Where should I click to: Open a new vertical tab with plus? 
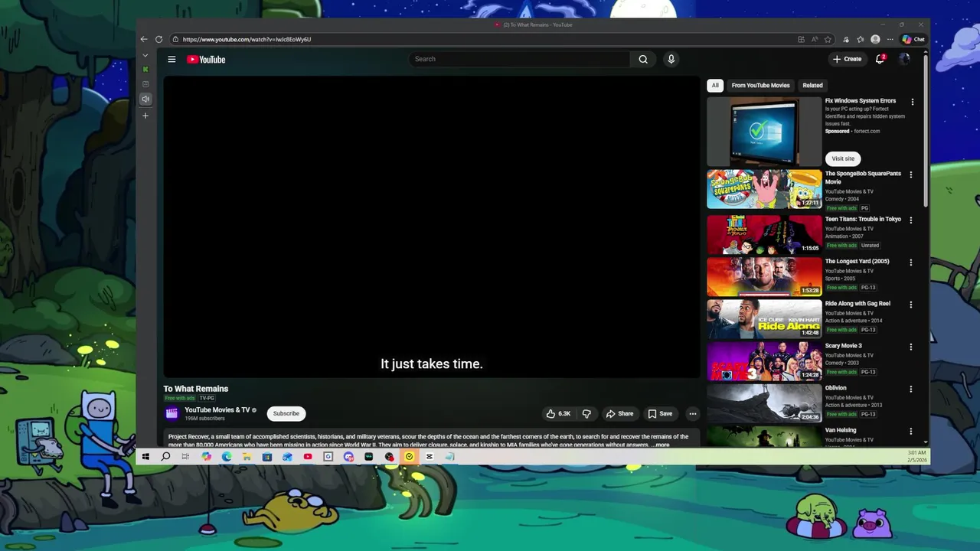point(145,116)
